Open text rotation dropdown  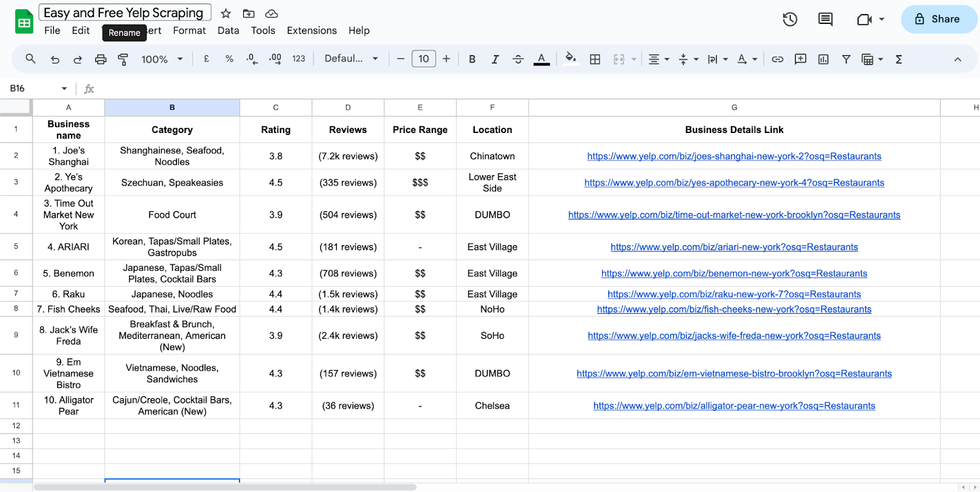point(747,59)
